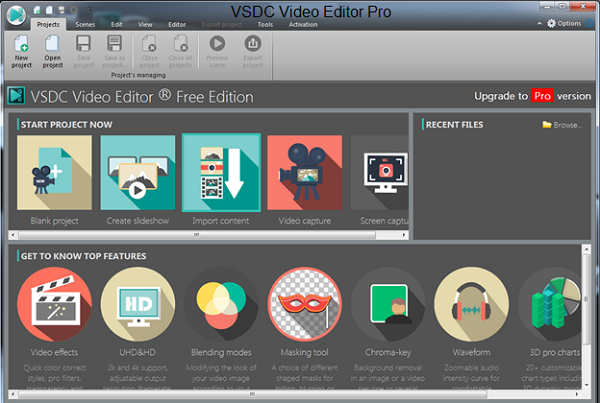
Task: Open the Waveform headphones feature icon
Action: (x=471, y=304)
